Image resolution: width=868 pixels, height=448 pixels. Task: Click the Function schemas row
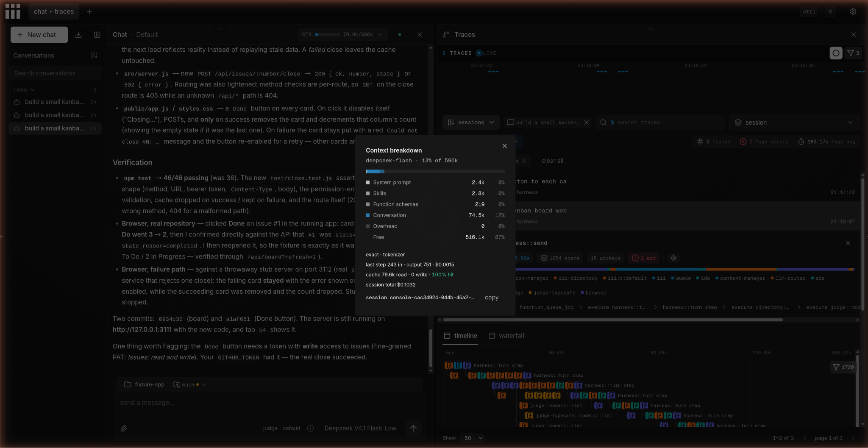click(435, 204)
